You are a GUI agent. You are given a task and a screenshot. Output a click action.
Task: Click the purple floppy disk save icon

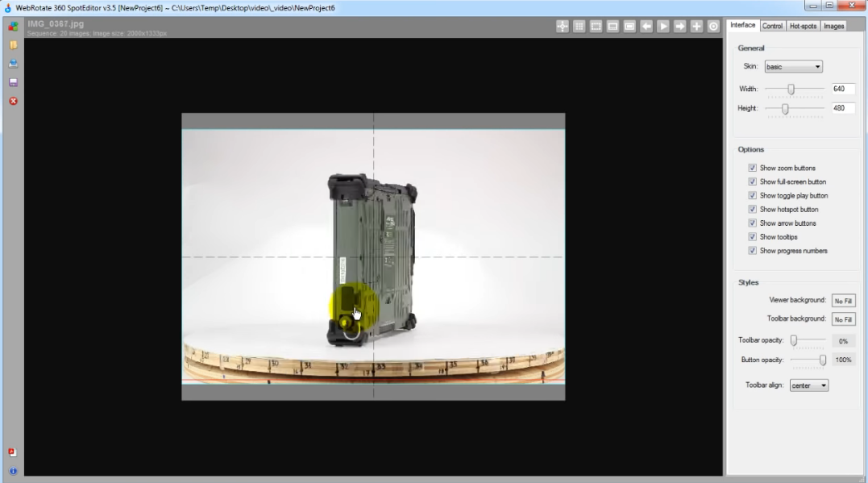(13, 82)
